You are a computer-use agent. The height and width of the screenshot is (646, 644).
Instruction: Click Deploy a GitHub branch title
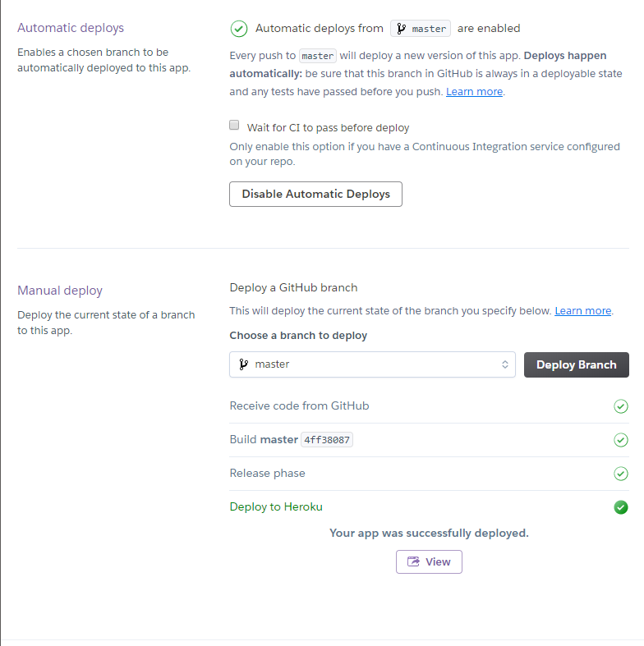click(x=293, y=287)
